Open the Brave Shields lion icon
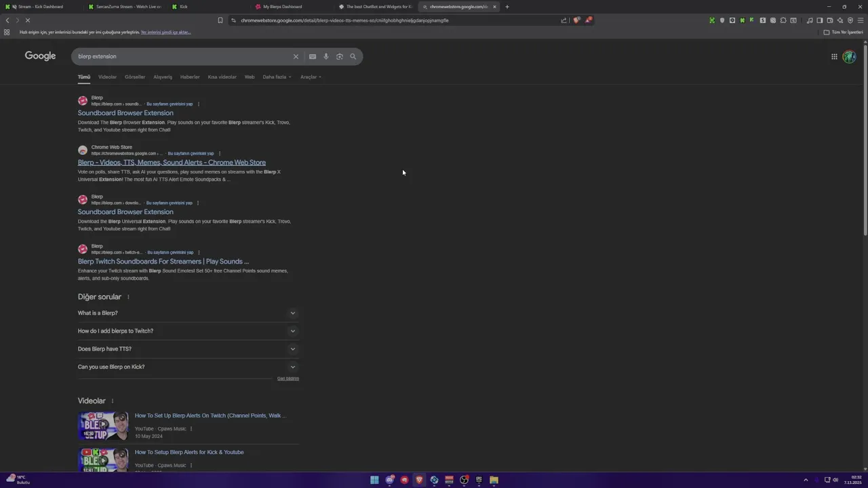The height and width of the screenshot is (488, 868). click(576, 20)
